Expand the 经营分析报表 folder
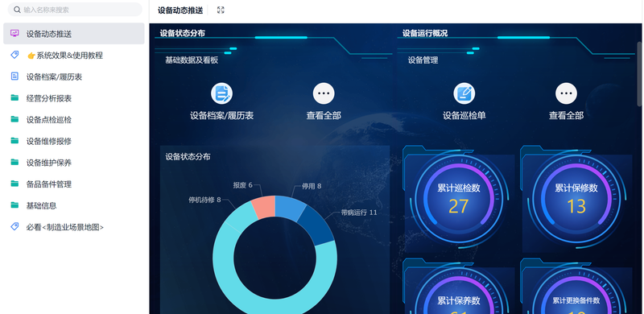Image resolution: width=644 pixels, height=314 pixels. (x=74, y=98)
